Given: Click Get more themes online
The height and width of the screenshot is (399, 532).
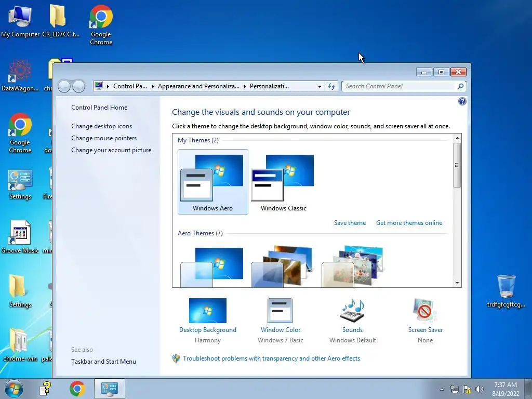Looking at the screenshot, I should click(x=409, y=223).
